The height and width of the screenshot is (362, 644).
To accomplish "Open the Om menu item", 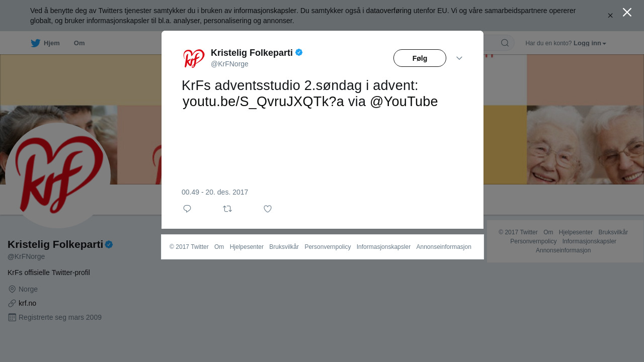I will 79,43.
